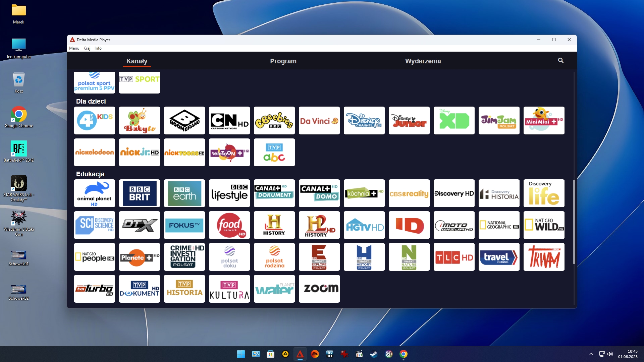This screenshot has width=644, height=362.
Task: Open Crime+Investigation Polsat HD channel
Action: click(184, 257)
